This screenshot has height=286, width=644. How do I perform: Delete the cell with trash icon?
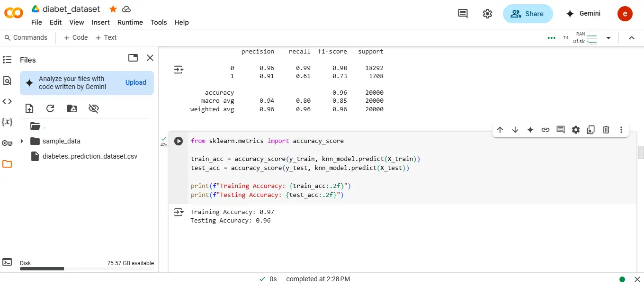click(606, 130)
